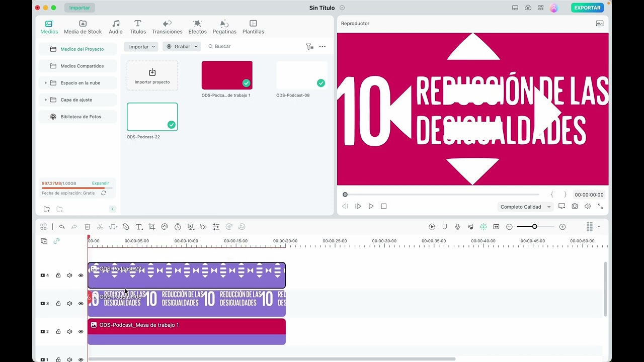The height and width of the screenshot is (362, 644).
Task: Hide track 3 with the eye icon
Action: tap(80, 304)
